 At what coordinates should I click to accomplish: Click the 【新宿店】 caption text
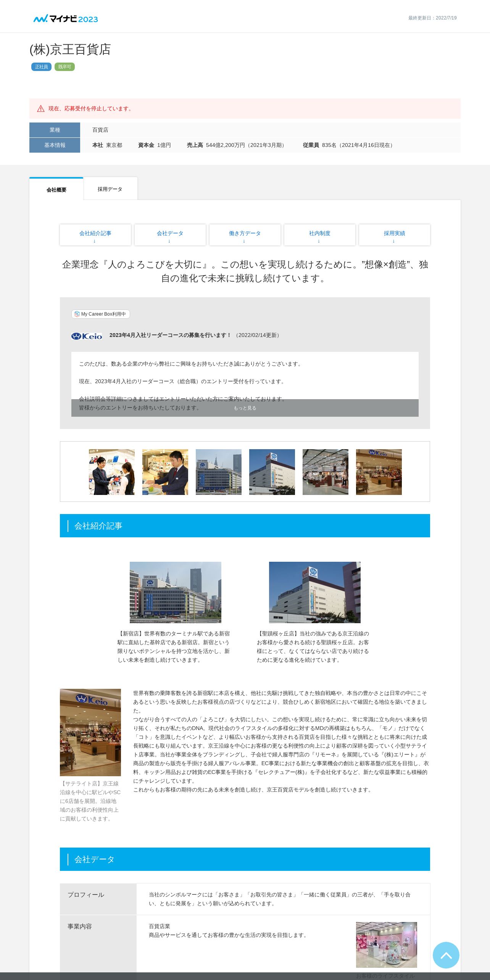[x=174, y=647]
